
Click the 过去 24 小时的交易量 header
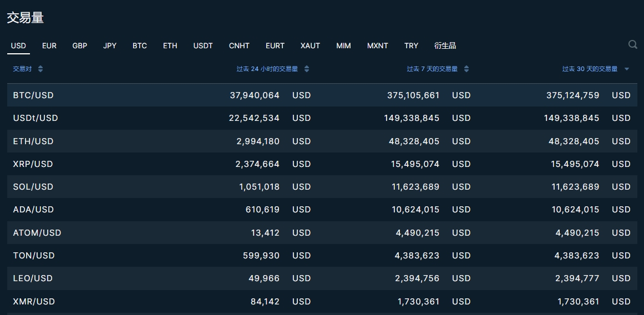[x=267, y=69]
